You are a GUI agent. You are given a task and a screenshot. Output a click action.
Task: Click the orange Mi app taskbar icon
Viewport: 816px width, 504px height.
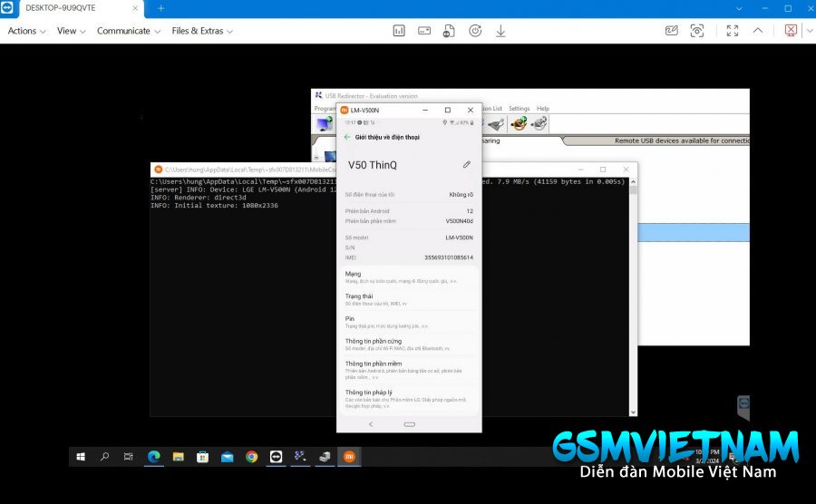tap(349, 457)
